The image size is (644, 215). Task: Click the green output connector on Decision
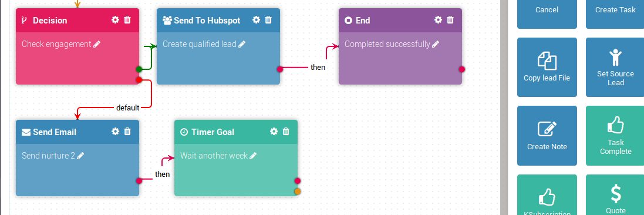(x=139, y=69)
